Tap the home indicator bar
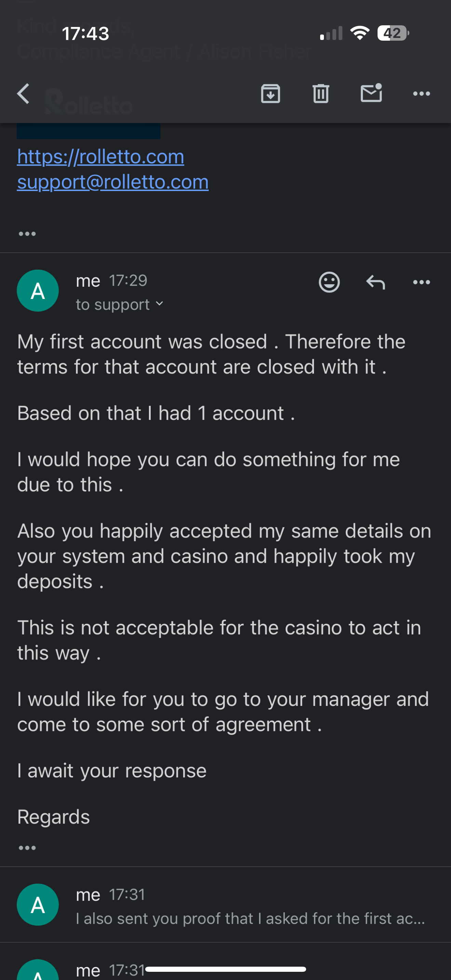 point(225,969)
